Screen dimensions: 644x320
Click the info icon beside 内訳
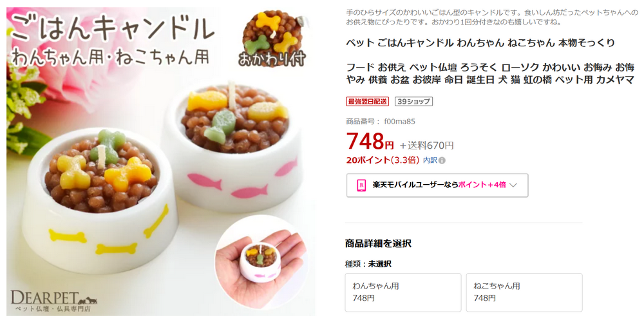[442, 160]
